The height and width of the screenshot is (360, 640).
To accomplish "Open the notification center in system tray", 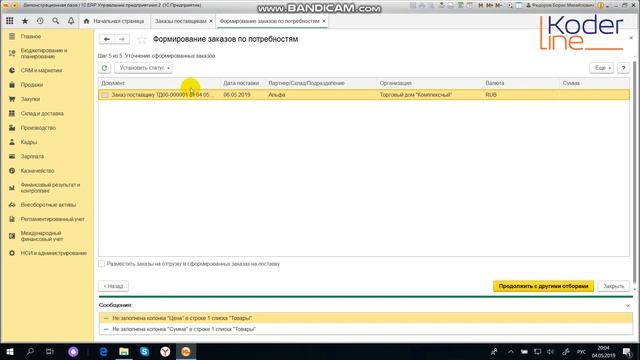I will click(627, 351).
